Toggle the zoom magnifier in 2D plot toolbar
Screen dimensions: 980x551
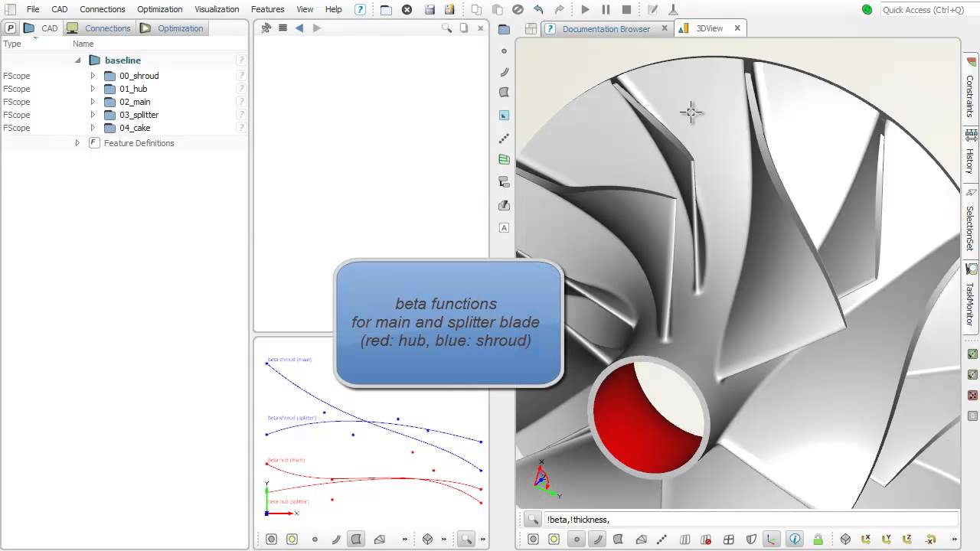[465, 540]
